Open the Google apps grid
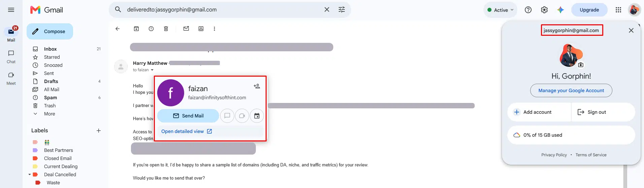This screenshot has width=644, height=188. [x=618, y=10]
